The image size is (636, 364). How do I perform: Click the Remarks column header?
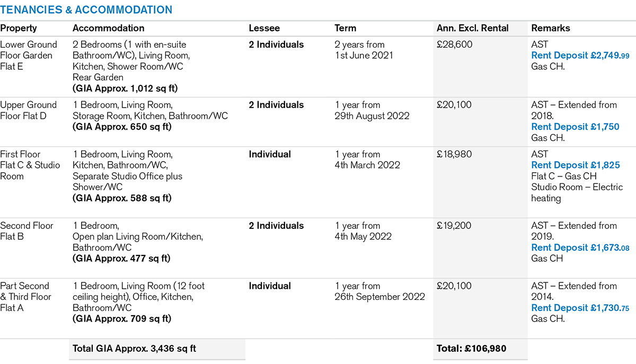point(551,29)
